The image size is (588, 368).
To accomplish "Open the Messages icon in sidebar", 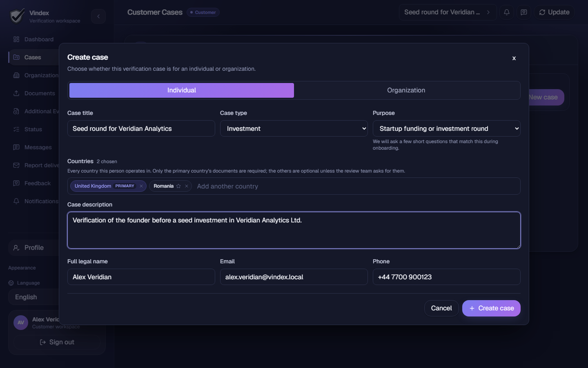I will click(16, 147).
